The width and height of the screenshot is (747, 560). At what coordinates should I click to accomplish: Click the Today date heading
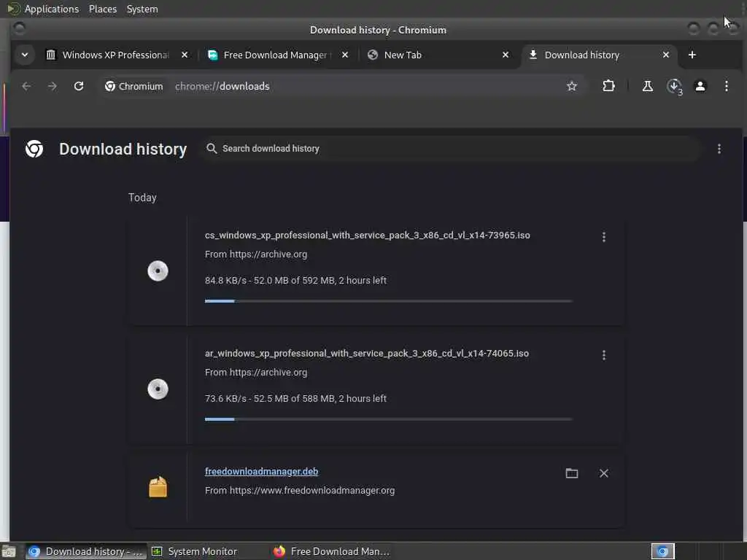pos(142,198)
